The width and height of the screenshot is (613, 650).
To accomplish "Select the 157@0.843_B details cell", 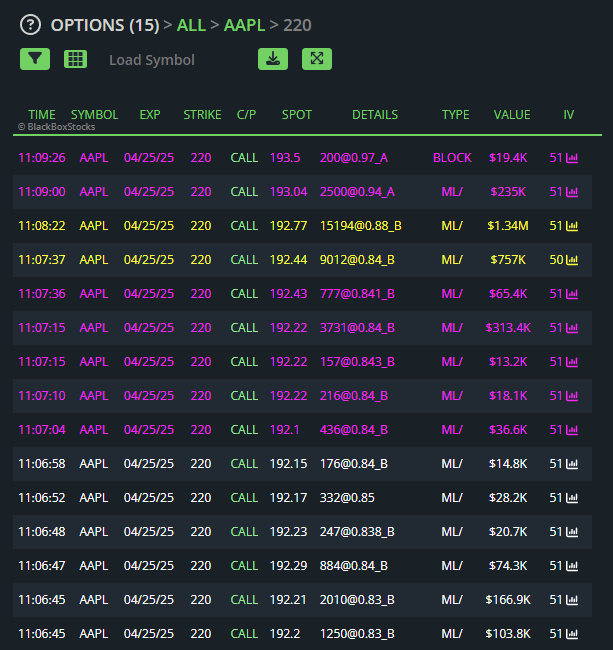I will click(357, 362).
